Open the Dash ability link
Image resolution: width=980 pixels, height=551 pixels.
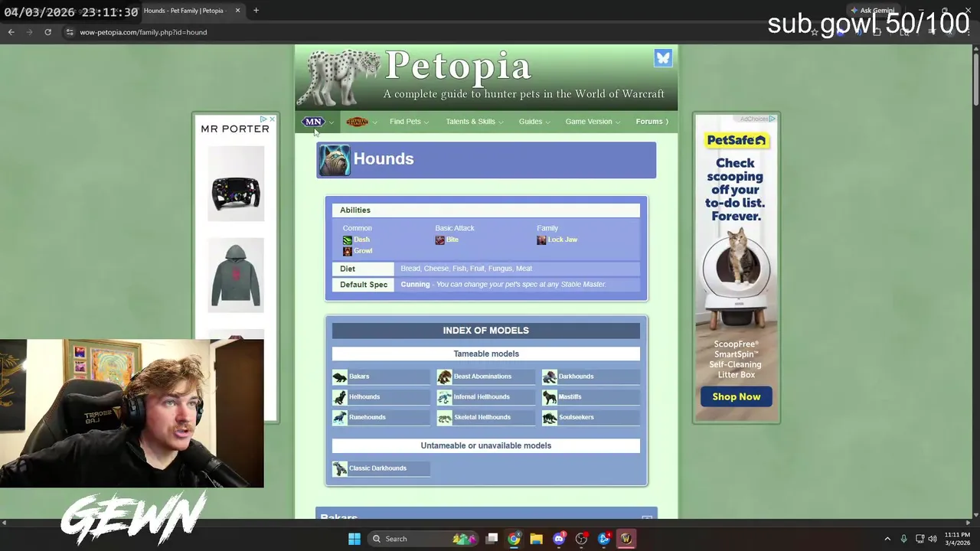(x=361, y=240)
